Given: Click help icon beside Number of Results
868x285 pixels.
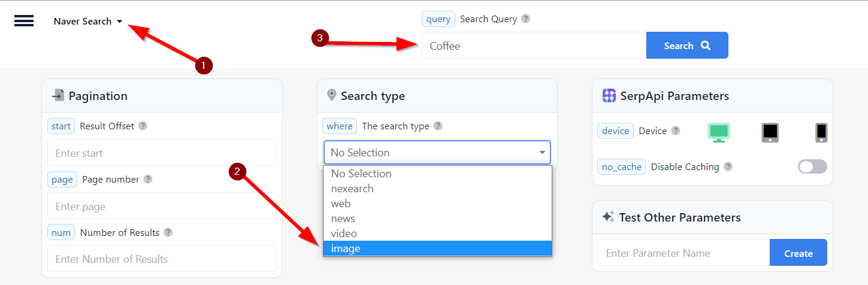Looking at the screenshot, I should tap(168, 232).
